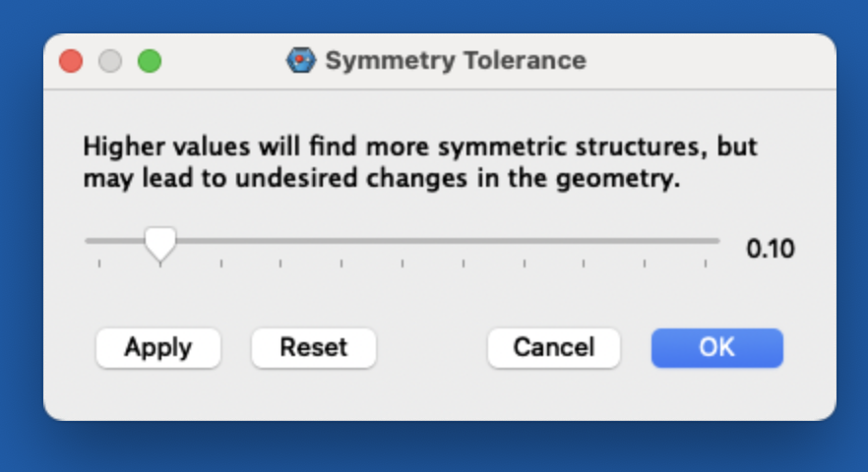
Task: Click the third tick mark under the slider
Action: tap(221, 264)
